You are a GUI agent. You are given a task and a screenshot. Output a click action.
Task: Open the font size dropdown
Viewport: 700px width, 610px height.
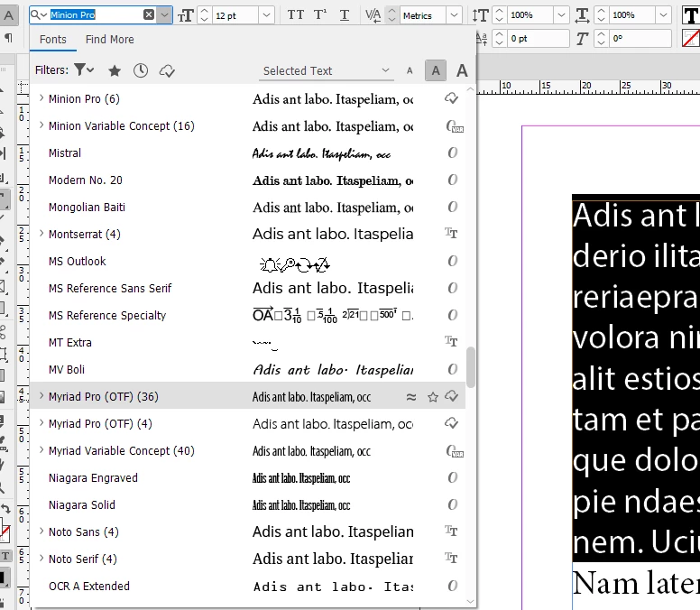[266, 15]
